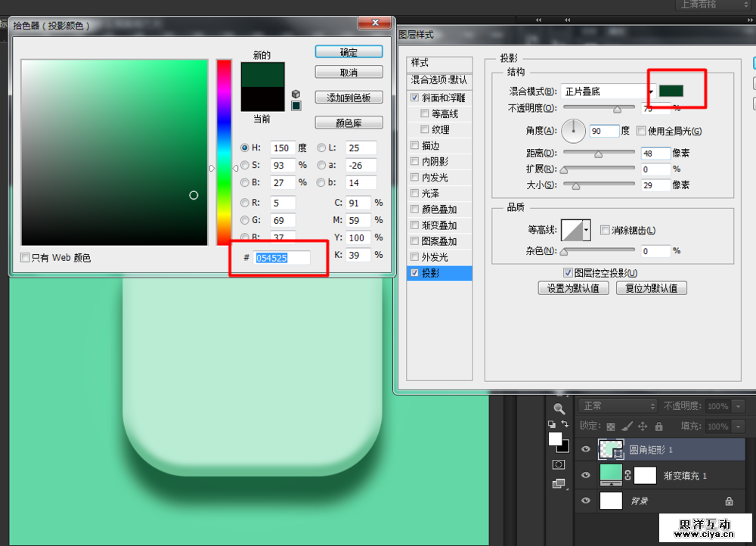The width and height of the screenshot is (756, 546).
Task: Click the 添加到色板 button
Action: (349, 98)
